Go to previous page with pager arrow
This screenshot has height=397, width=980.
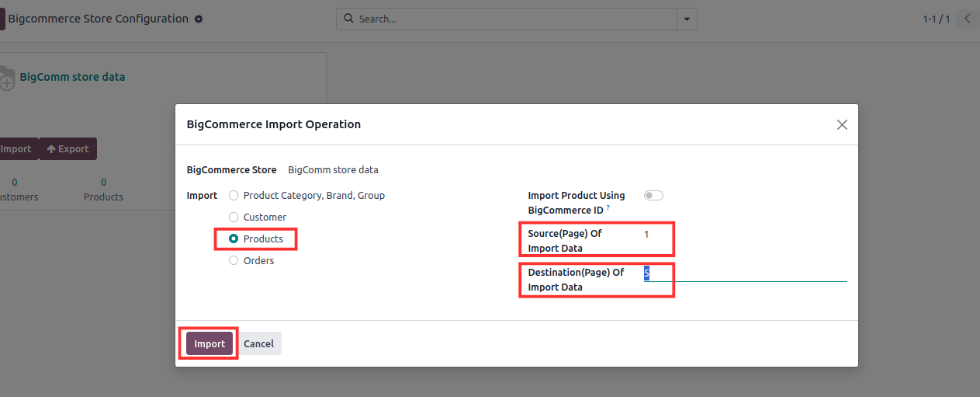pos(968,19)
